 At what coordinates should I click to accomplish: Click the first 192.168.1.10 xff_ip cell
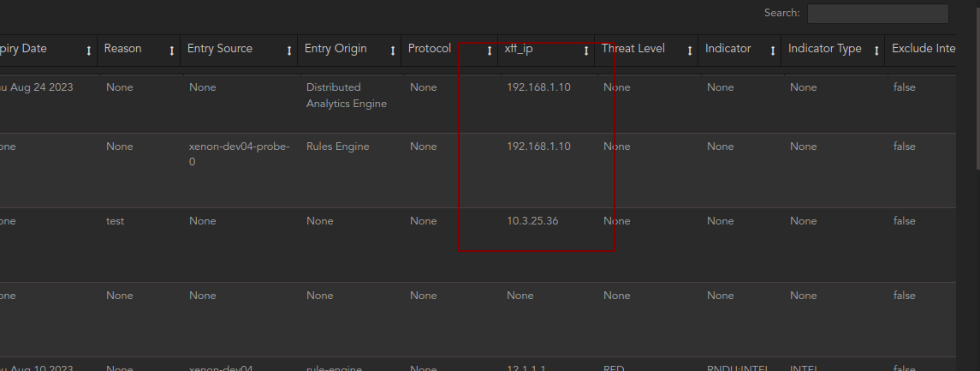point(538,87)
